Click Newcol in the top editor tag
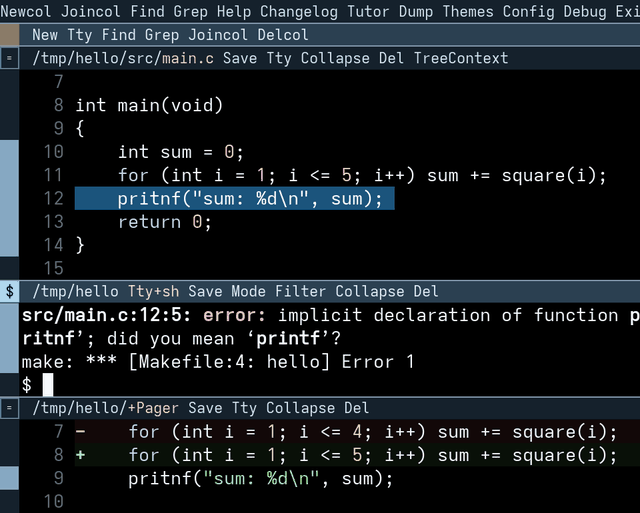This screenshot has height=513, width=640. [25, 11]
